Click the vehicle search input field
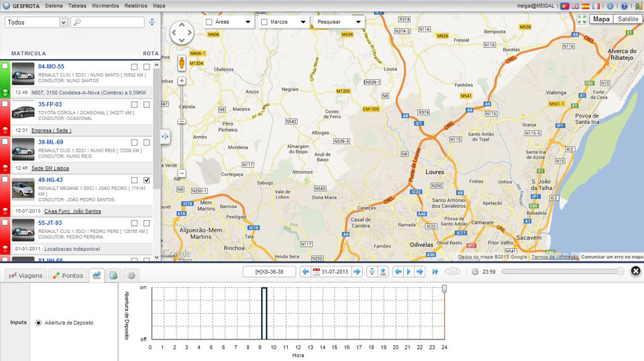Viewport: 644px width, 361px height. point(107,22)
